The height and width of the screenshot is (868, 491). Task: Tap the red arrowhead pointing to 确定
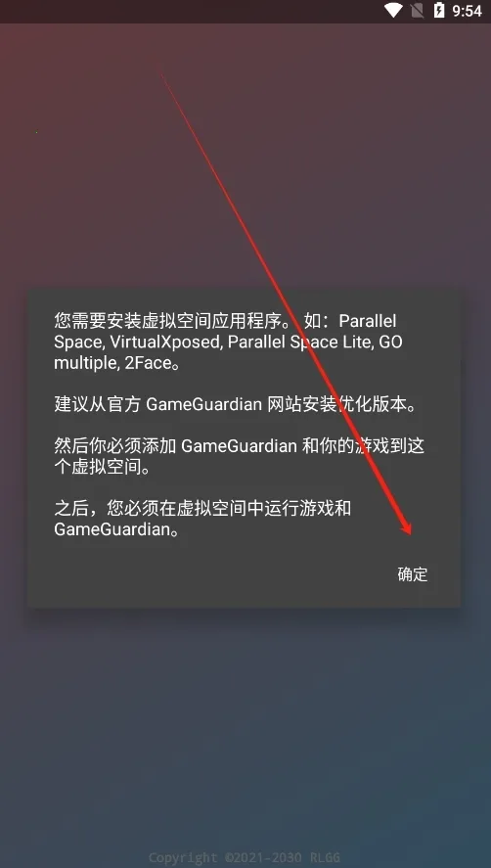(x=406, y=526)
